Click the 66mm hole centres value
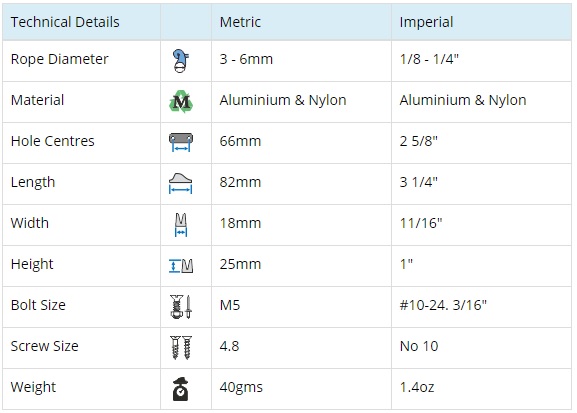 click(x=240, y=141)
